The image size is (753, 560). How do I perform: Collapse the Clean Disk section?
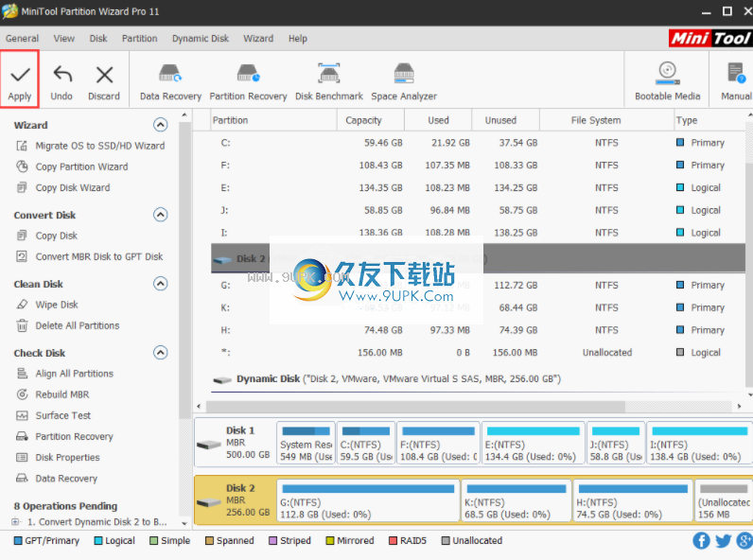[x=161, y=284]
